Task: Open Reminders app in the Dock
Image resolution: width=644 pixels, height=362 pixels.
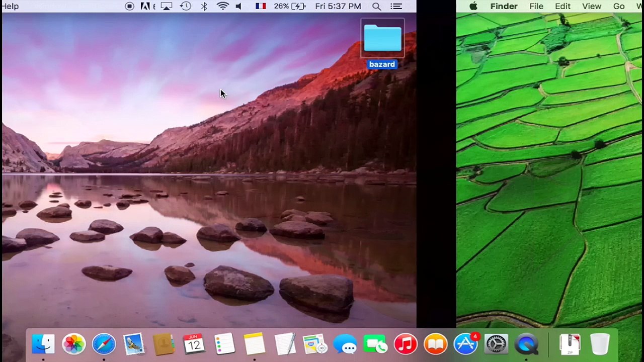Action: pos(224,344)
